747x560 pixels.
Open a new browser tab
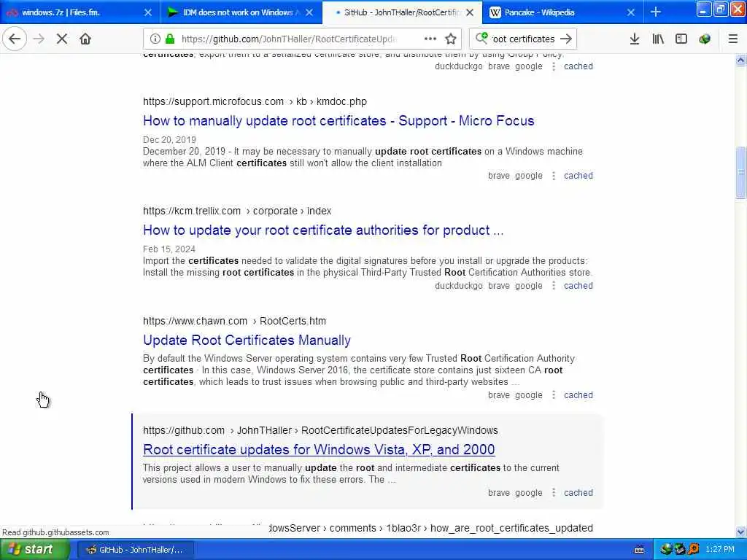coord(656,12)
